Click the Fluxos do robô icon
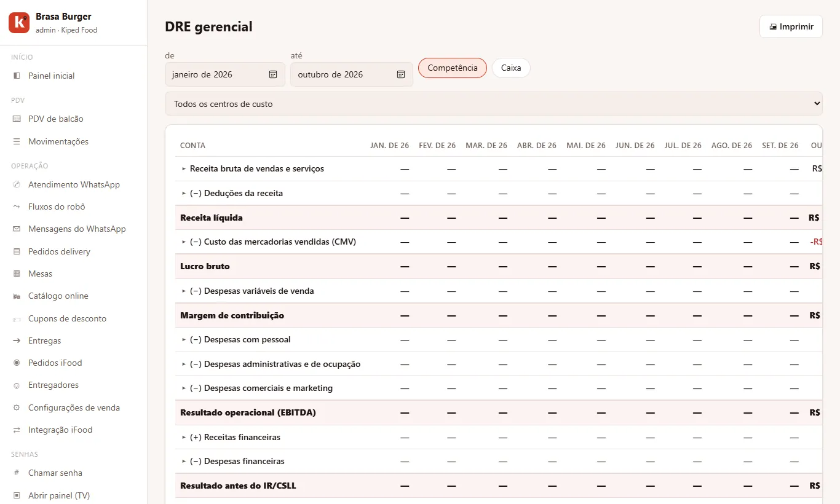The height and width of the screenshot is (504, 840). point(17,207)
